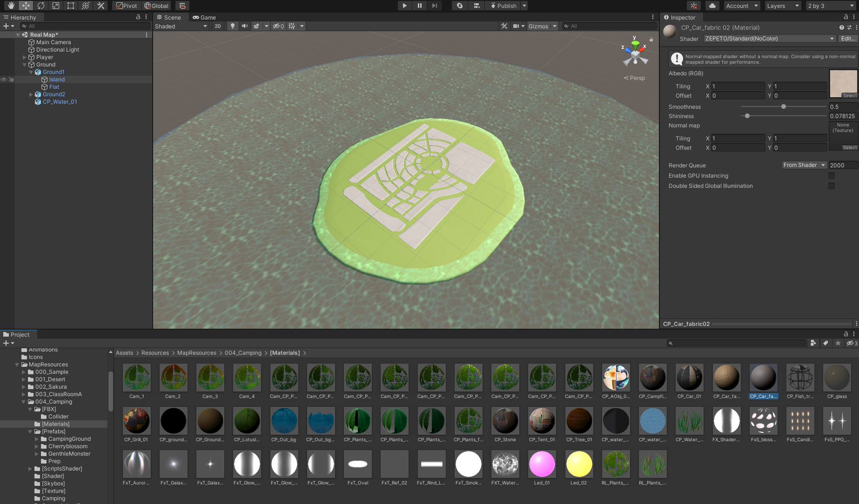Image resolution: width=859 pixels, height=504 pixels.
Task: Toggle scene lighting
Action: pyautogui.click(x=233, y=26)
